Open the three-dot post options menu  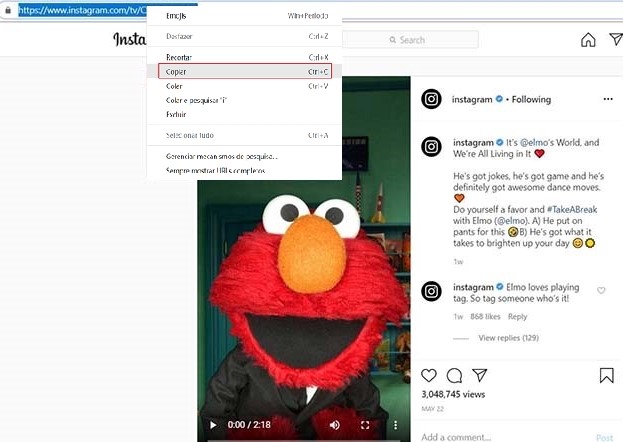[608, 99]
